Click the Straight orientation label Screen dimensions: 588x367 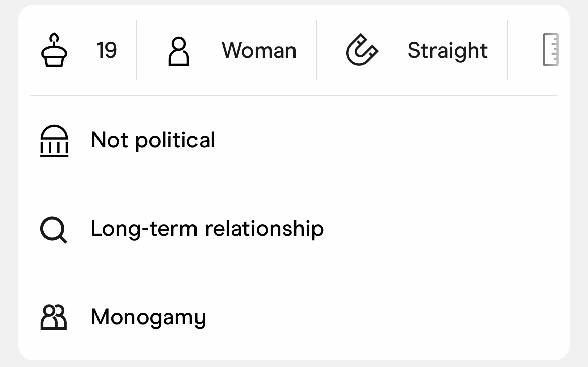click(448, 51)
